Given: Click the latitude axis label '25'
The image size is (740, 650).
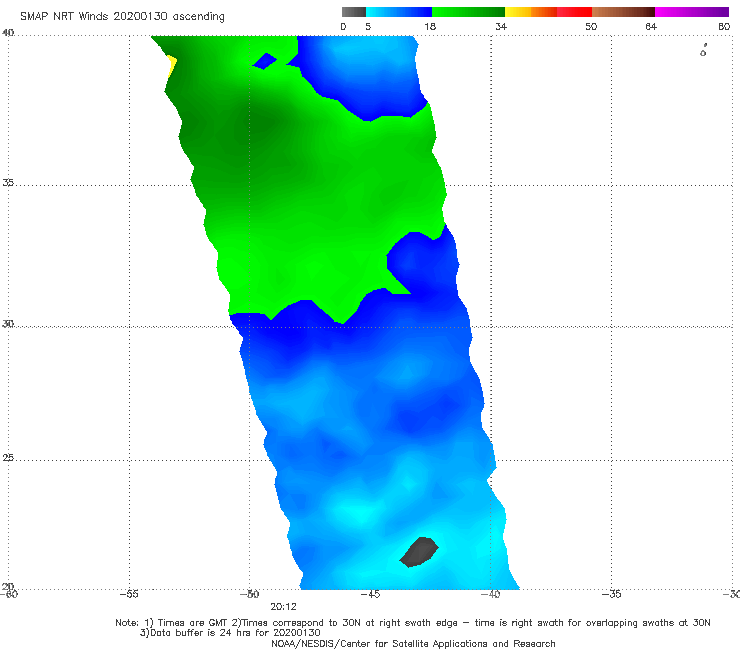Looking at the screenshot, I should point(8,457).
